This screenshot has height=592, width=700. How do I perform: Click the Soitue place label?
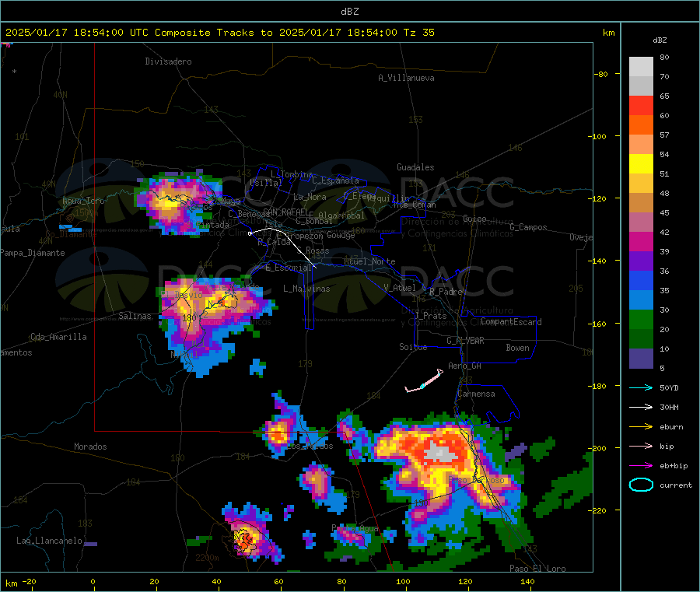click(x=413, y=347)
